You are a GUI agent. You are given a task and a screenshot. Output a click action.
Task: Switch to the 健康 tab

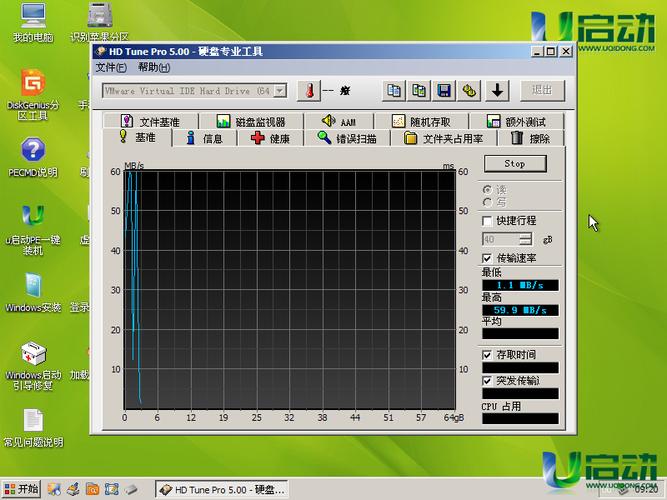tap(270, 138)
